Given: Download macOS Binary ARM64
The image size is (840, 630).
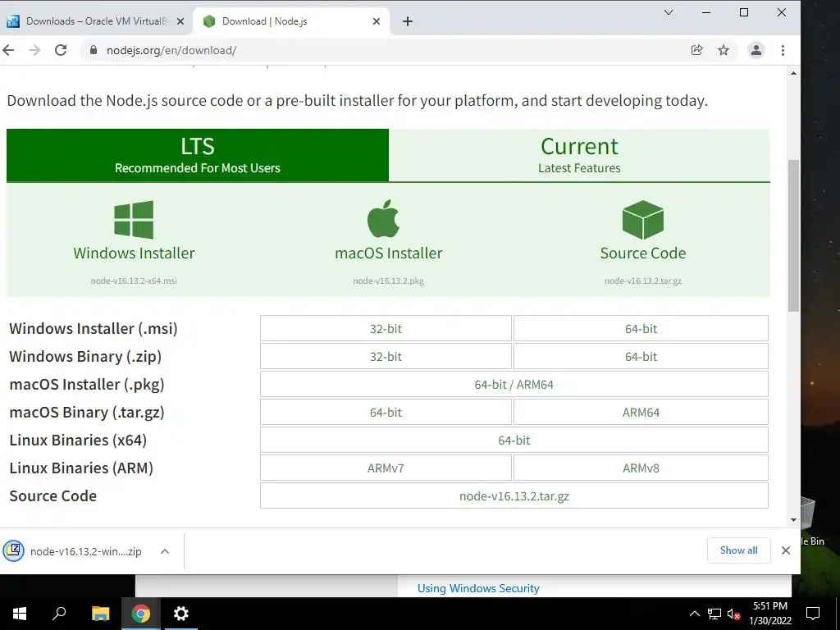Looking at the screenshot, I should pos(641,412).
